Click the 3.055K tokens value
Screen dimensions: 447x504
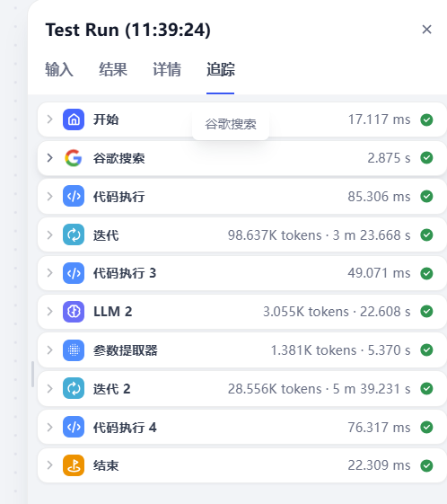(306, 312)
